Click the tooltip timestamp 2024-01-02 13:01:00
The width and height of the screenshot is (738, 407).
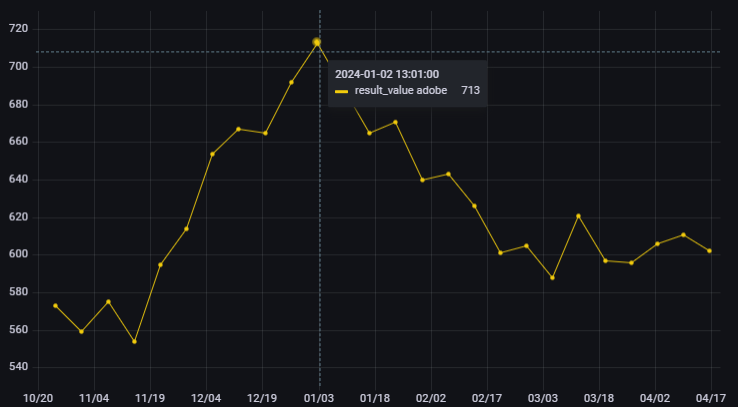pyautogui.click(x=387, y=74)
